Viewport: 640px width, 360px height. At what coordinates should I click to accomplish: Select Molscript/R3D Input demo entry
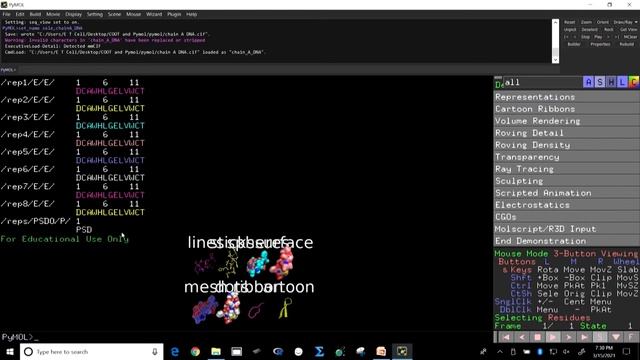567,229
